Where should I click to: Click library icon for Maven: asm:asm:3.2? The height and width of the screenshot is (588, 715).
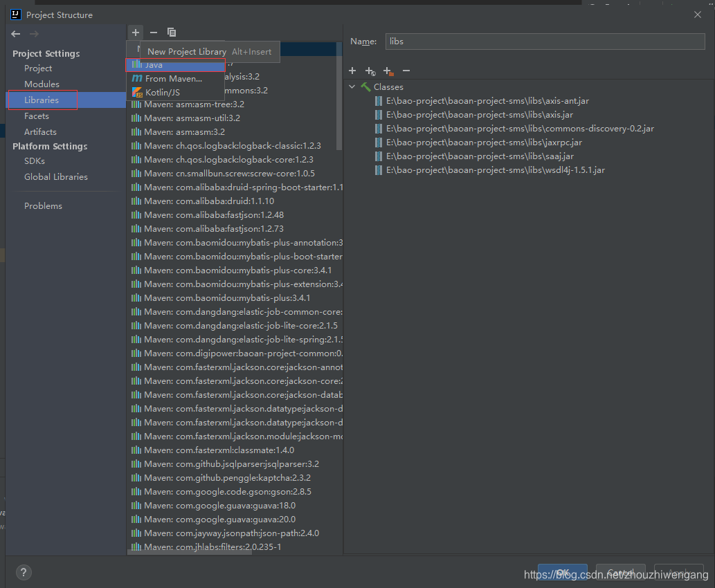click(136, 131)
